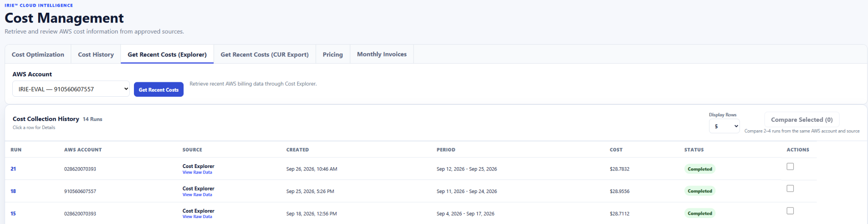Screen dimensions: 868x224
Task: Click the cost value $28.9556
Action: [x=620, y=191]
